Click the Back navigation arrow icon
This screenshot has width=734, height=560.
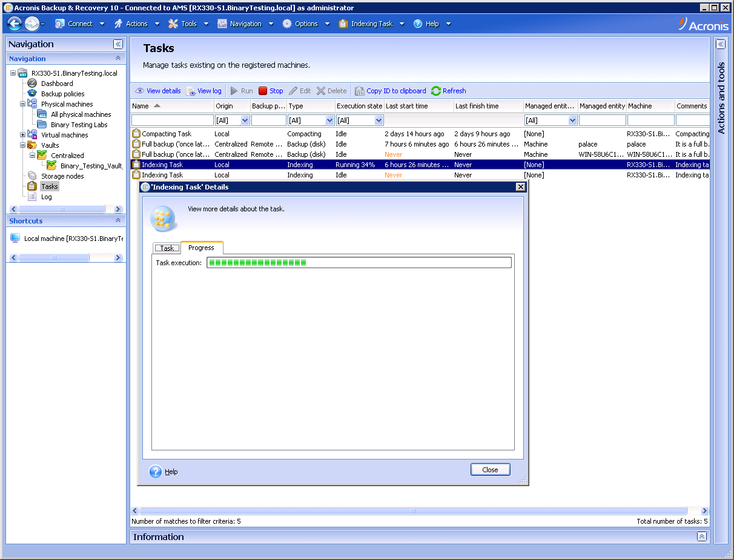click(15, 24)
